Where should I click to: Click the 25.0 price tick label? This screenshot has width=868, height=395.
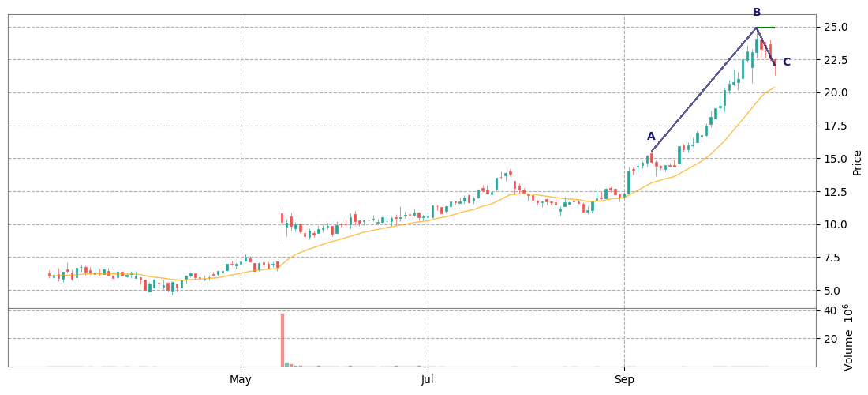click(835, 28)
